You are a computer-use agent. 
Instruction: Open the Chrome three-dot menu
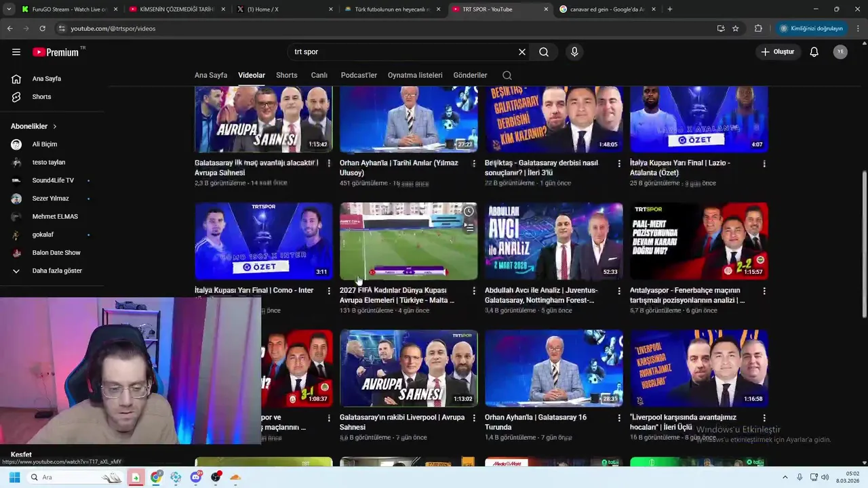pyautogui.click(x=859, y=28)
